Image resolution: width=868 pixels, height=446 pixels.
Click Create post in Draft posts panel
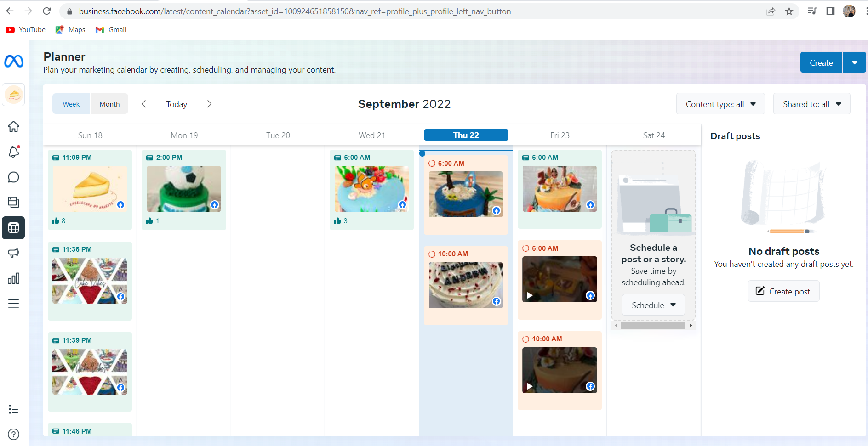783,291
